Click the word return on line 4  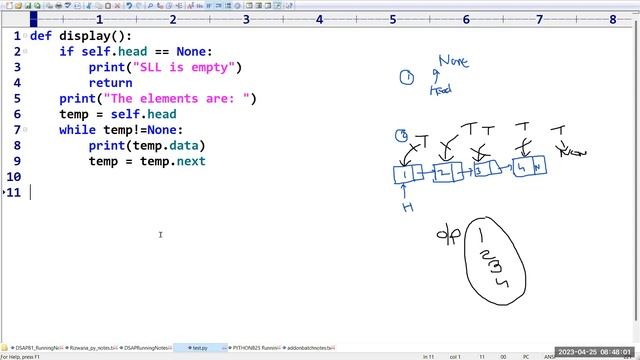(111, 83)
